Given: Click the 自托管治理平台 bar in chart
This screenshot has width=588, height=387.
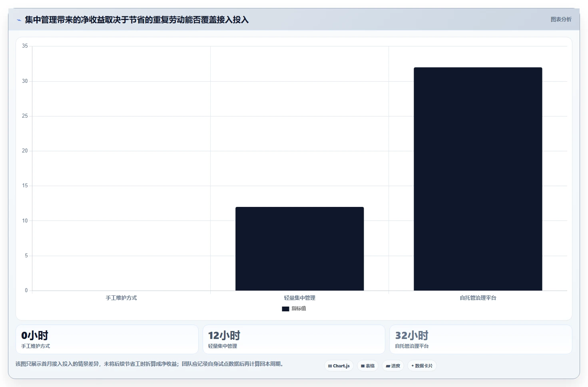Looking at the screenshot, I should point(478,179).
